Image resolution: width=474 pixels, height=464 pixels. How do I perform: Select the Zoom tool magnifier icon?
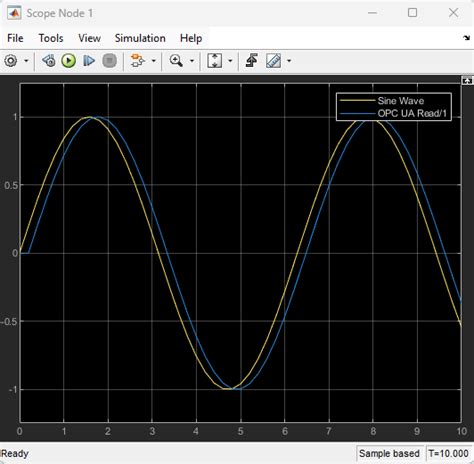point(176,61)
